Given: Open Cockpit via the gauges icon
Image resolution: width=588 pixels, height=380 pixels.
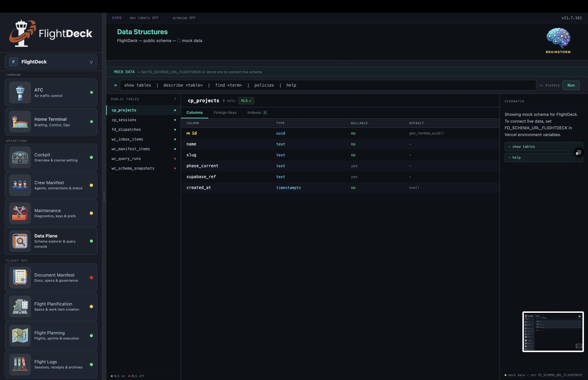Looking at the screenshot, I should 20,158.
